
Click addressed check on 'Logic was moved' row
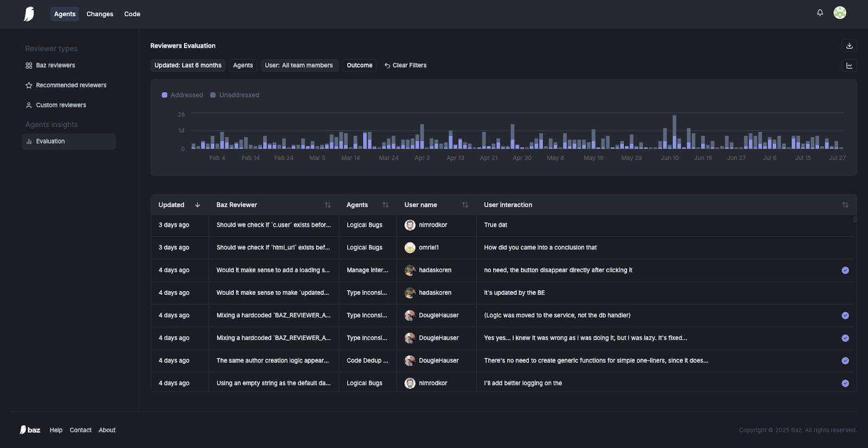[845, 316]
